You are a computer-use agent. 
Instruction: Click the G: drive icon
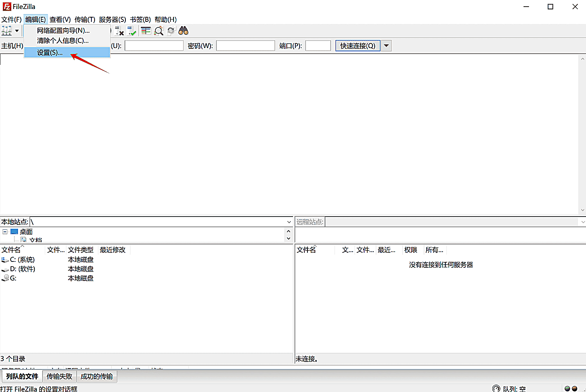[x=5, y=278]
